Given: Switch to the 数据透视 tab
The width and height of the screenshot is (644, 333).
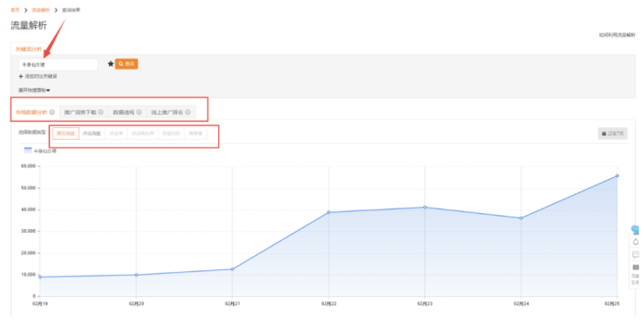Looking at the screenshot, I should click(127, 112).
